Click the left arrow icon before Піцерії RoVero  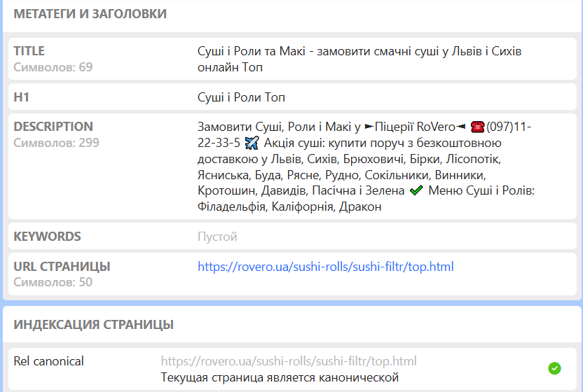point(369,127)
